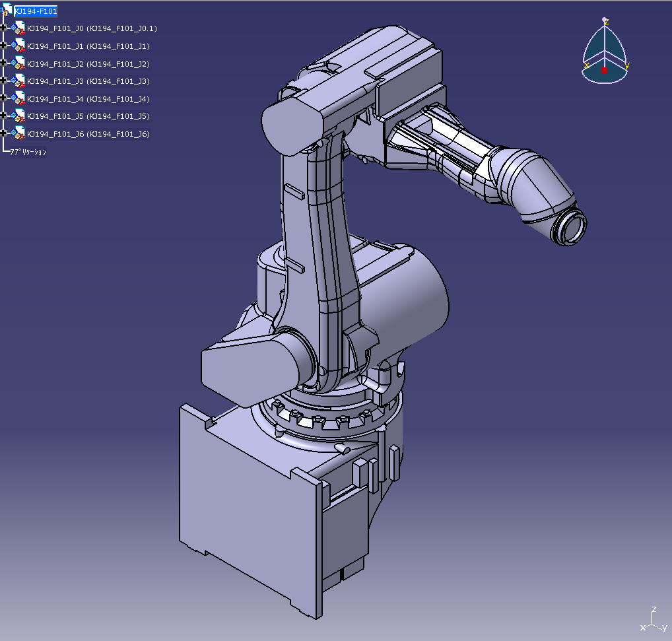
Task: Expand the KJ194_F101_J4 tree node
Action: [3, 98]
